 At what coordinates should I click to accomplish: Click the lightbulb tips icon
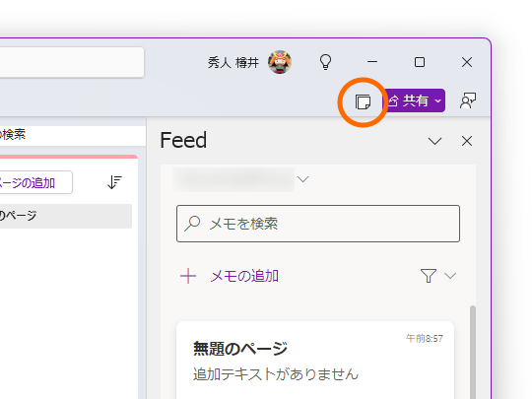tap(325, 62)
